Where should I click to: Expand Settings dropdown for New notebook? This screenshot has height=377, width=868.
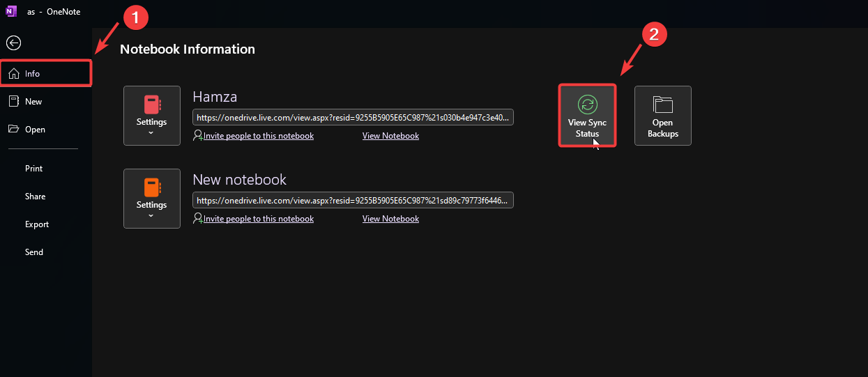point(152,199)
